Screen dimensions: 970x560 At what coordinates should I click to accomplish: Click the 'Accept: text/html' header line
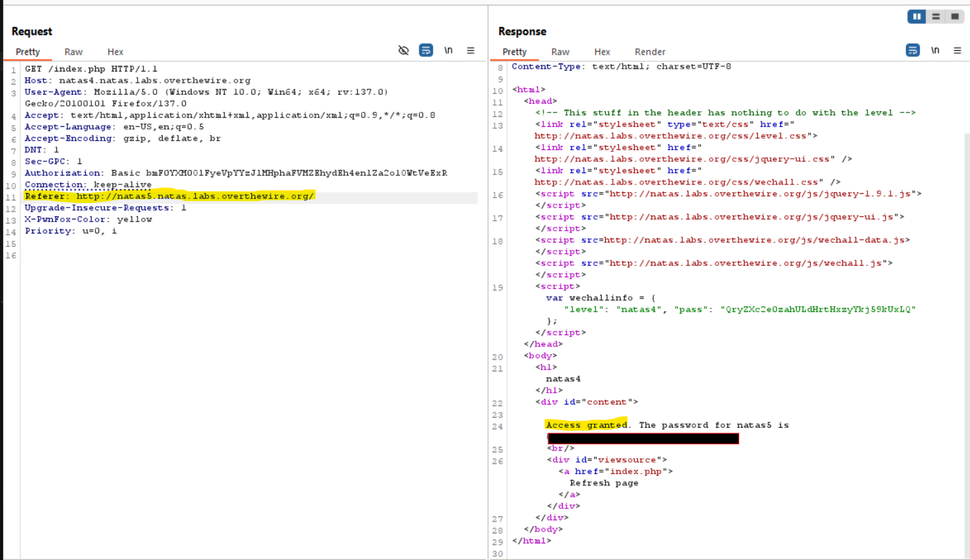coord(230,115)
